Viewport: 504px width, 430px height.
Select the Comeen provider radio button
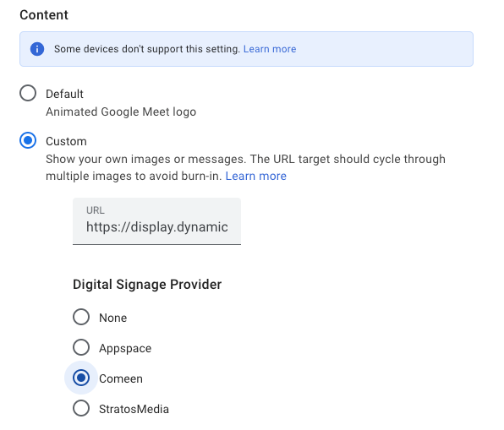tap(81, 378)
